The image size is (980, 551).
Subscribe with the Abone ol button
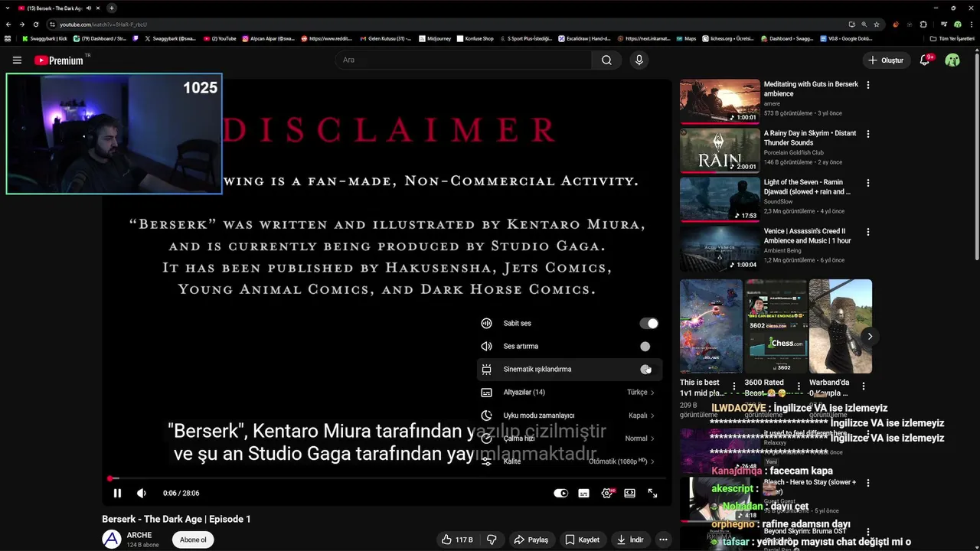tap(193, 540)
